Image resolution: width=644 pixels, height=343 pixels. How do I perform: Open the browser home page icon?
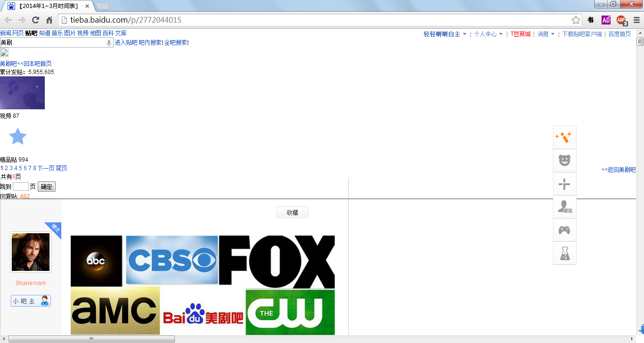49,20
